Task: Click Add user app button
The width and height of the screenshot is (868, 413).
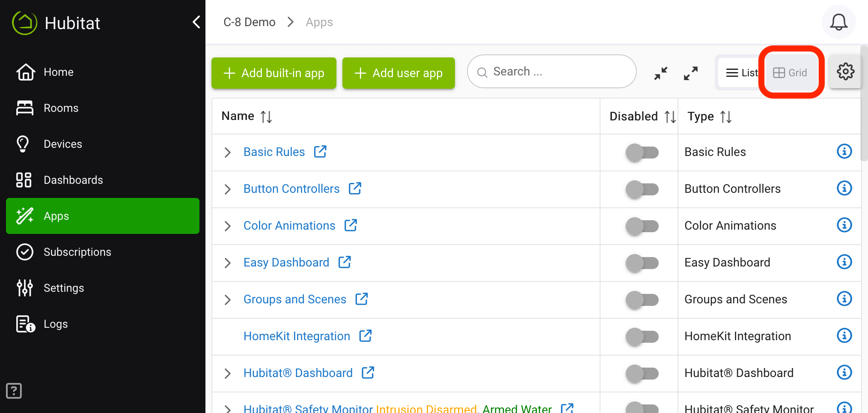Action: [398, 73]
